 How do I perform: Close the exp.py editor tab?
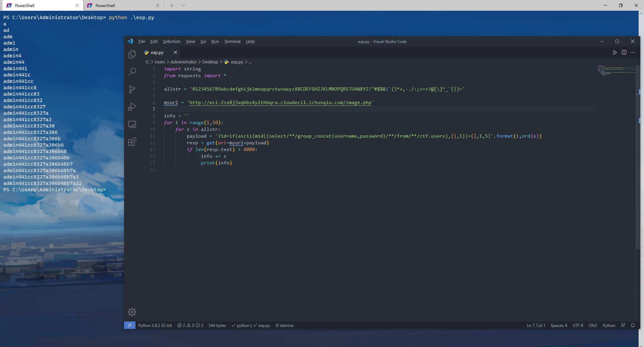tap(175, 52)
